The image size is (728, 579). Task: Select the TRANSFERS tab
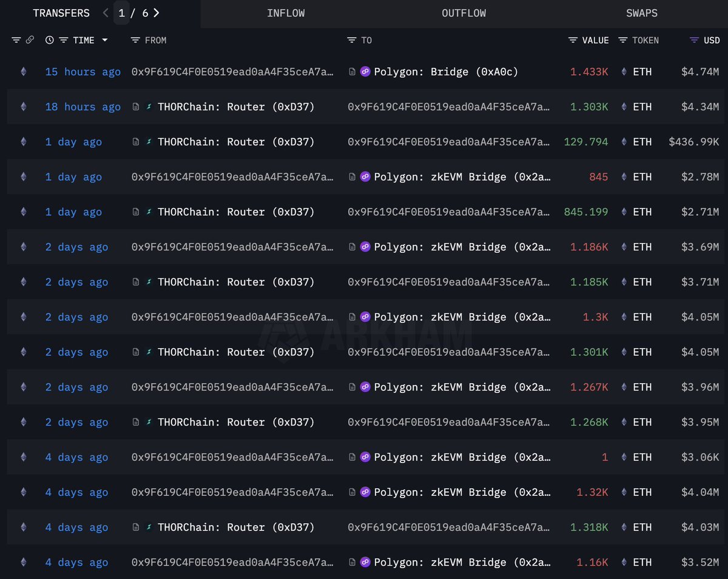click(61, 13)
